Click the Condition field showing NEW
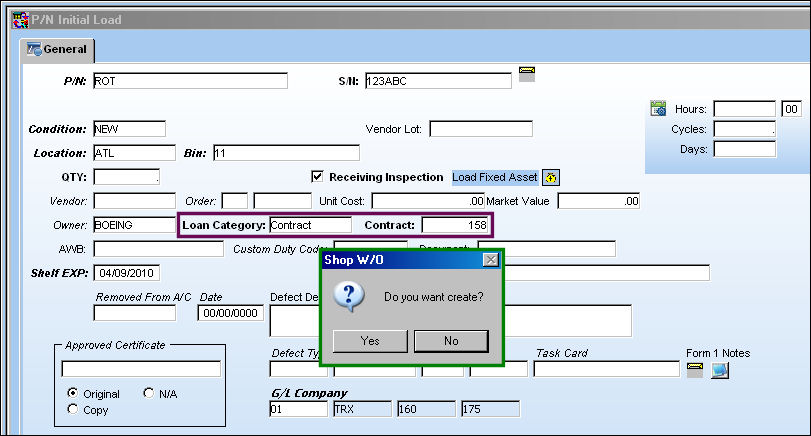Screen dimensions: 811x436 click(x=129, y=129)
